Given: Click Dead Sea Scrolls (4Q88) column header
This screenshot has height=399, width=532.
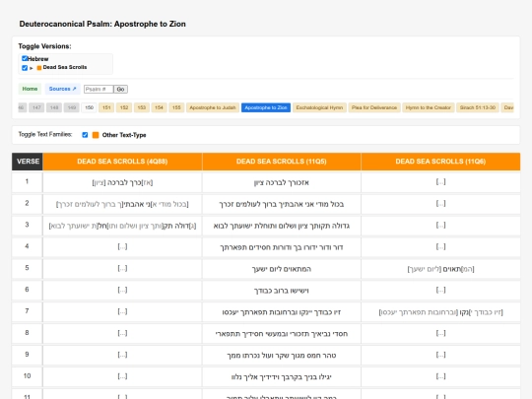Looking at the screenshot, I should [x=122, y=162].
